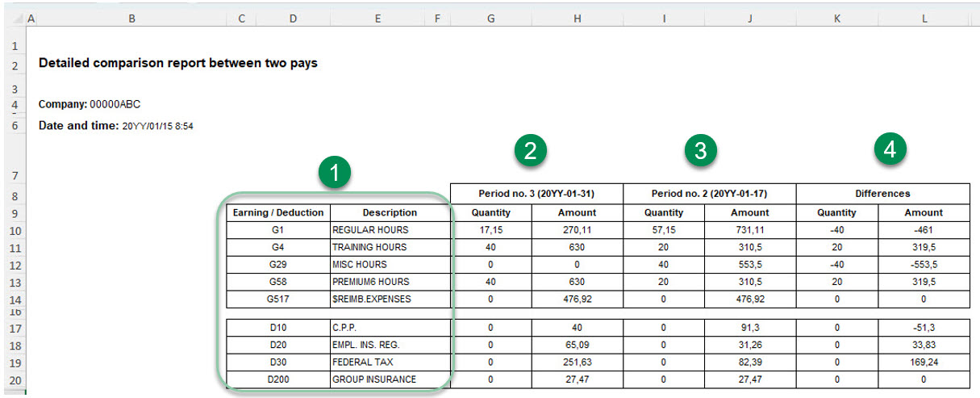Select the 'Period no. 2 (20YY-01-17)' header cell
Viewport: 980px width, 398px height.
point(710,194)
